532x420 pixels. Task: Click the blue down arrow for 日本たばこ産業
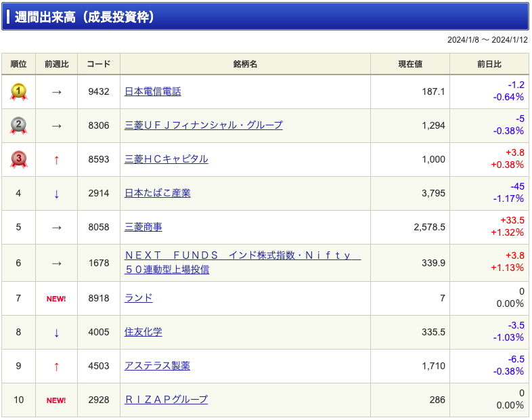click(x=57, y=194)
